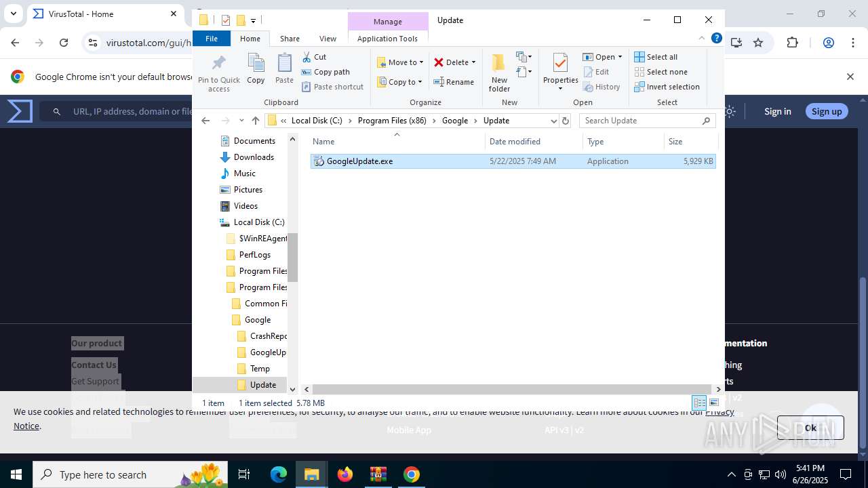
Task: Open Microsoft Edge from taskbar
Action: pos(279,474)
